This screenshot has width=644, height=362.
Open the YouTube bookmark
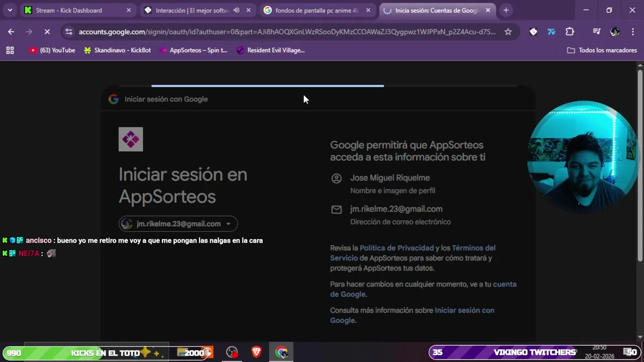(52, 50)
